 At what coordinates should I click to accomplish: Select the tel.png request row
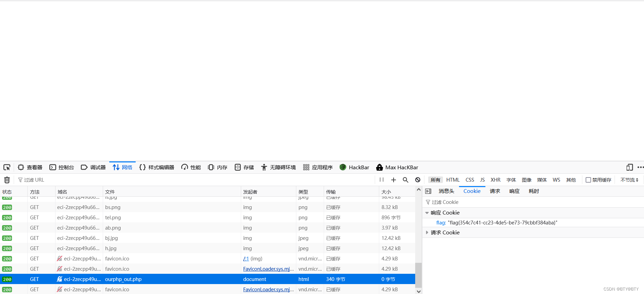click(208, 218)
